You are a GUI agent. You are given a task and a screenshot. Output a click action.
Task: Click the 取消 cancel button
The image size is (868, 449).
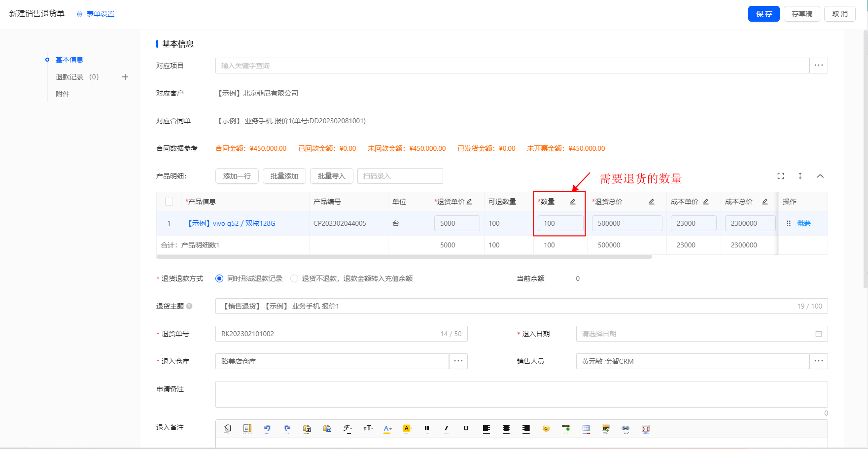tap(840, 14)
